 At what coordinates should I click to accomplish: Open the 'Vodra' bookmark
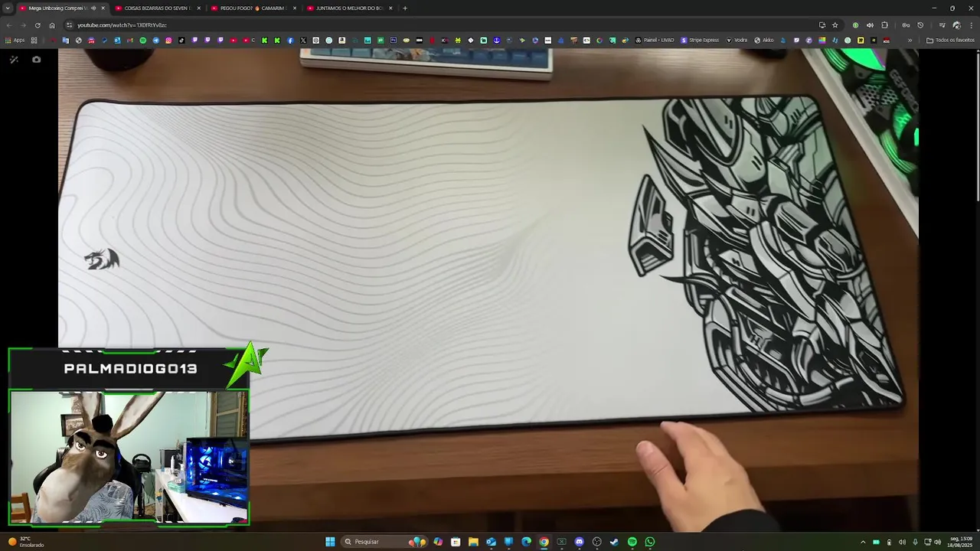[x=737, y=41]
